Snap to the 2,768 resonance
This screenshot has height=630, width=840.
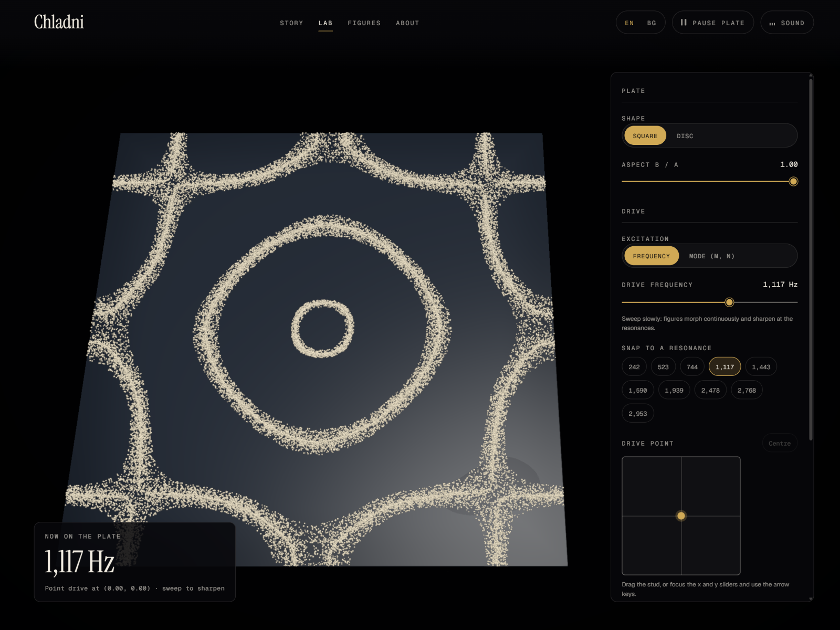click(x=747, y=390)
